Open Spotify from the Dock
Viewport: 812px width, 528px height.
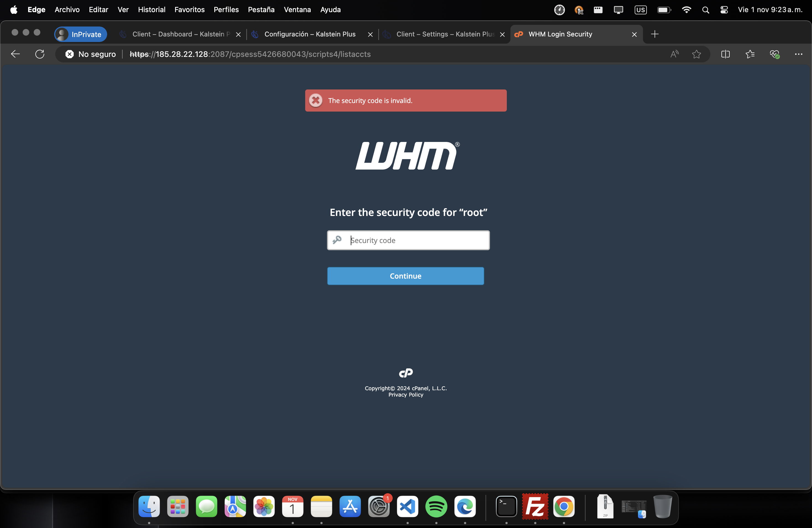click(x=436, y=506)
